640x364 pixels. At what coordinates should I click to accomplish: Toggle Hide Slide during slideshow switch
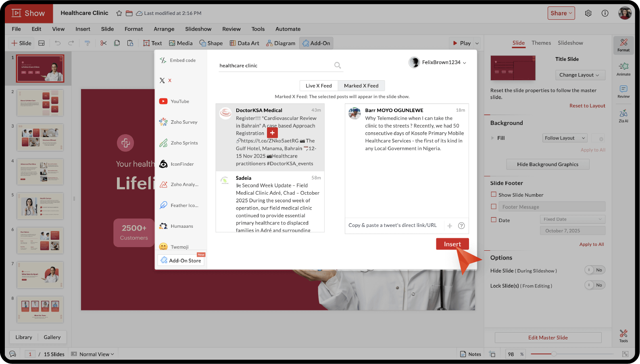click(595, 270)
